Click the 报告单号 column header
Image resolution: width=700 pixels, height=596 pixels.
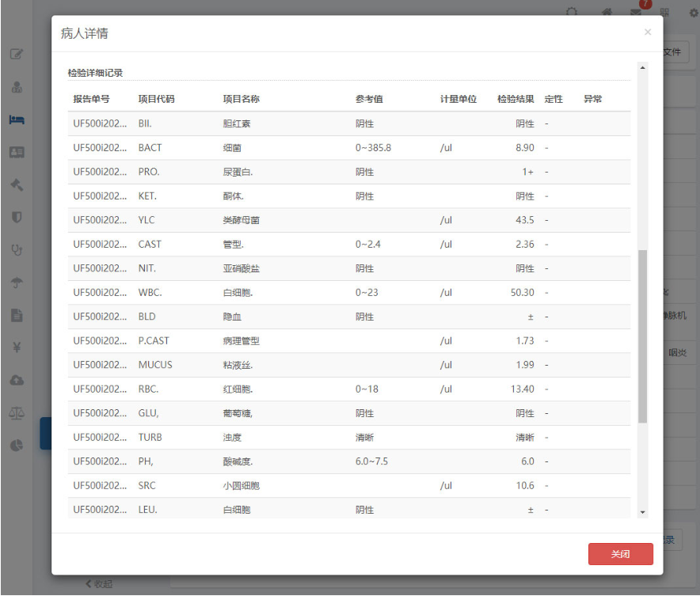91,99
